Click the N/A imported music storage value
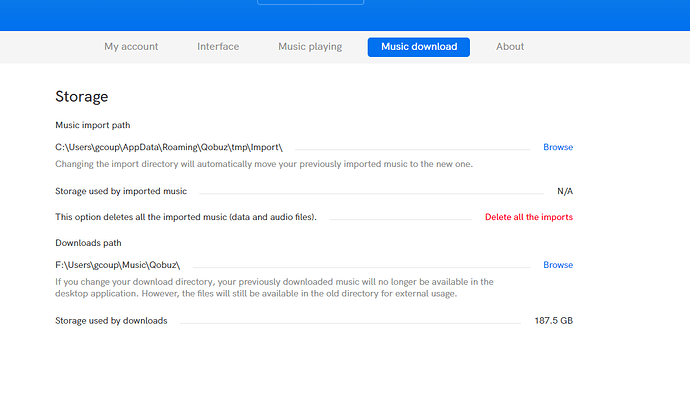Viewport: 690px width, 411px height. coord(565,191)
